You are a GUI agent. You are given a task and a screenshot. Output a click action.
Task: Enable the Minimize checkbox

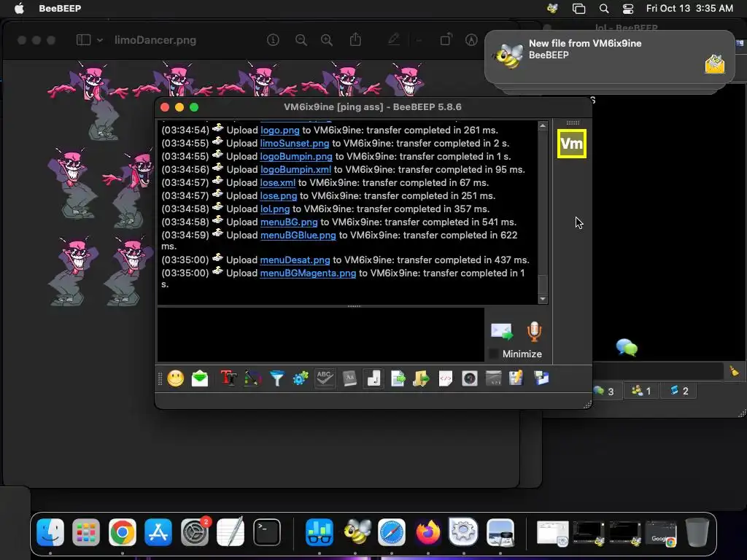494,354
